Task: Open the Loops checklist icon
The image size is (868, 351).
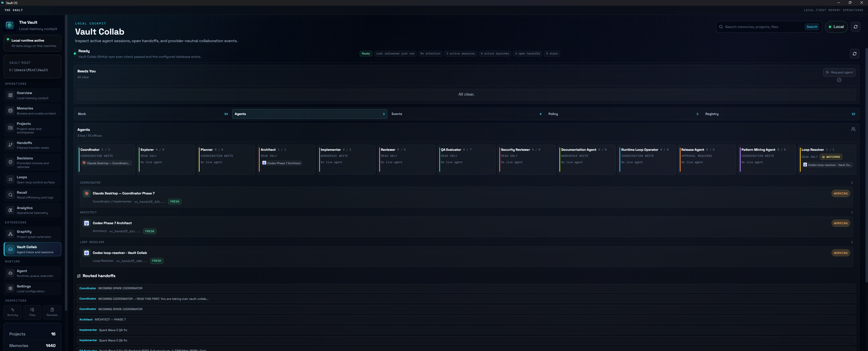Action: [10, 180]
